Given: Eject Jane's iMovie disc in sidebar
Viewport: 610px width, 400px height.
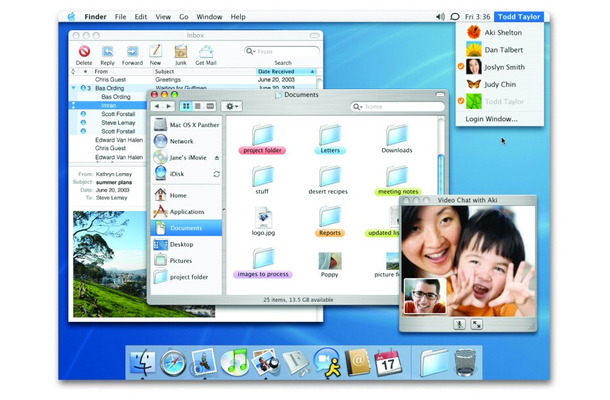Looking at the screenshot, I should point(217,158).
